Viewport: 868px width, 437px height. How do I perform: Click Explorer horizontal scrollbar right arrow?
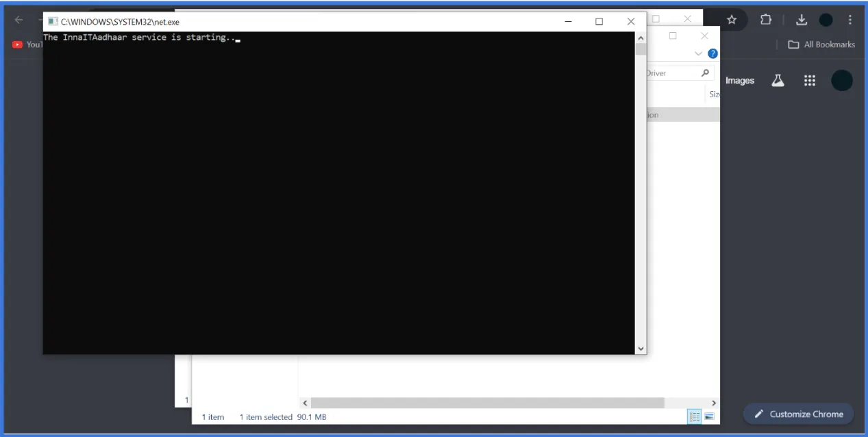714,403
